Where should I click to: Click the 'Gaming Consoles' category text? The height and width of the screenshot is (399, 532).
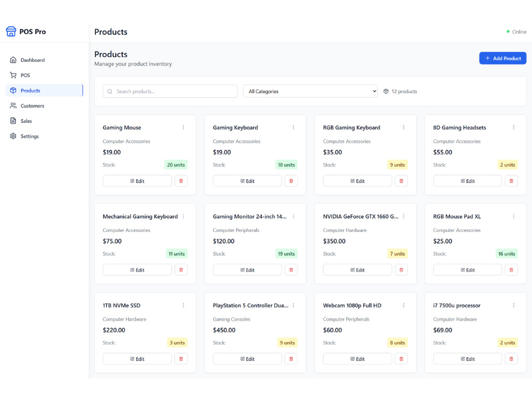click(x=231, y=319)
